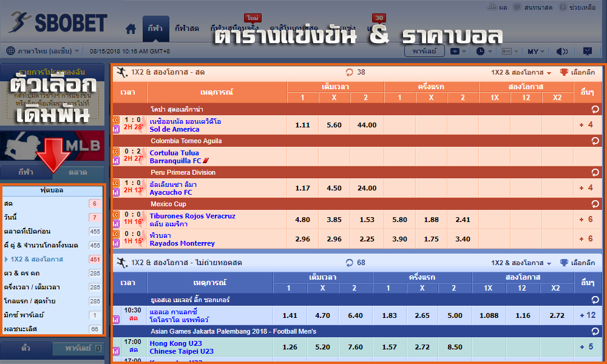Open the พาร์เลย์ tab in bet slip

[x=78, y=348]
